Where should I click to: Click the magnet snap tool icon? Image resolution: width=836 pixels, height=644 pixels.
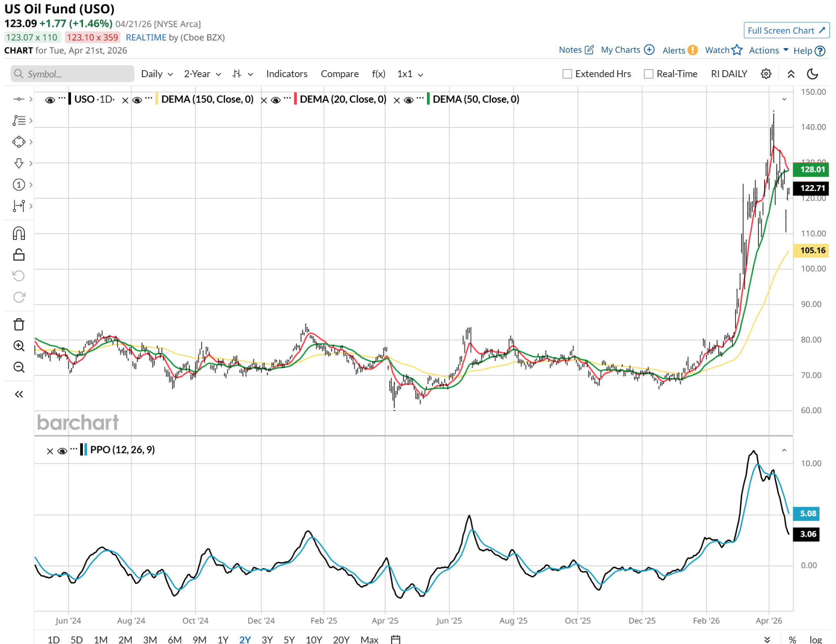pos(19,233)
